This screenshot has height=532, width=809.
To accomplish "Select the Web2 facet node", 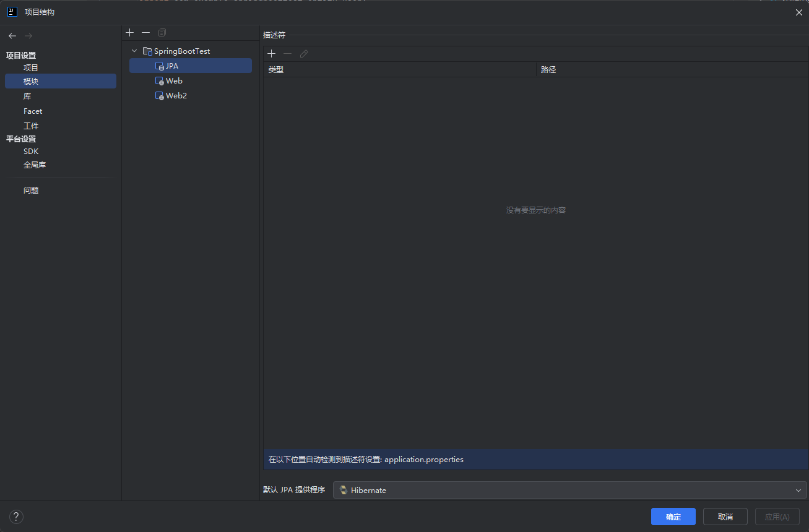I will (176, 96).
